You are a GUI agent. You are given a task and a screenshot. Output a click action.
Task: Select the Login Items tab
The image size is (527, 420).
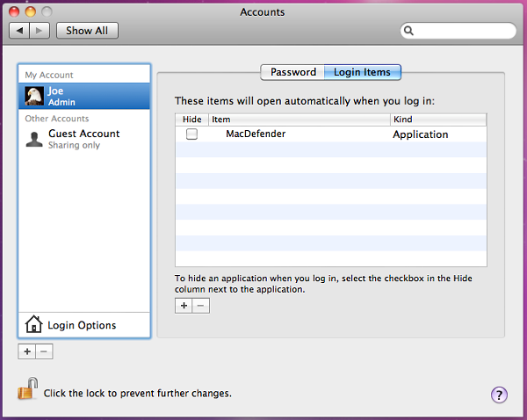pos(362,72)
